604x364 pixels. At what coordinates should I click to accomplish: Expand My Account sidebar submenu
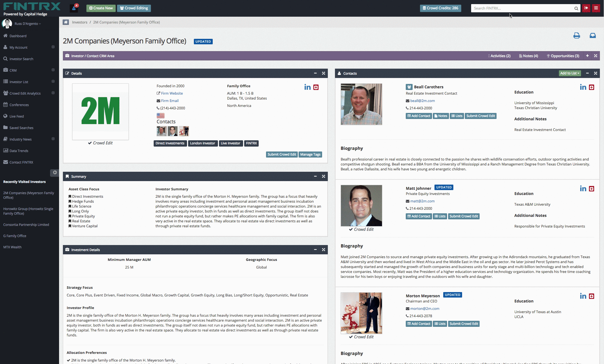[x=53, y=47]
